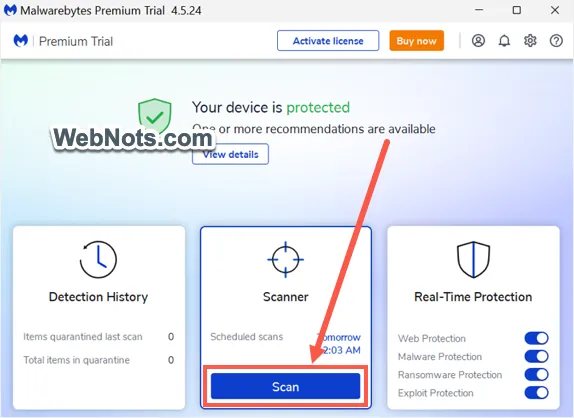Screen dimensions: 574x418
Task: Click the Activate license button
Action: click(328, 41)
